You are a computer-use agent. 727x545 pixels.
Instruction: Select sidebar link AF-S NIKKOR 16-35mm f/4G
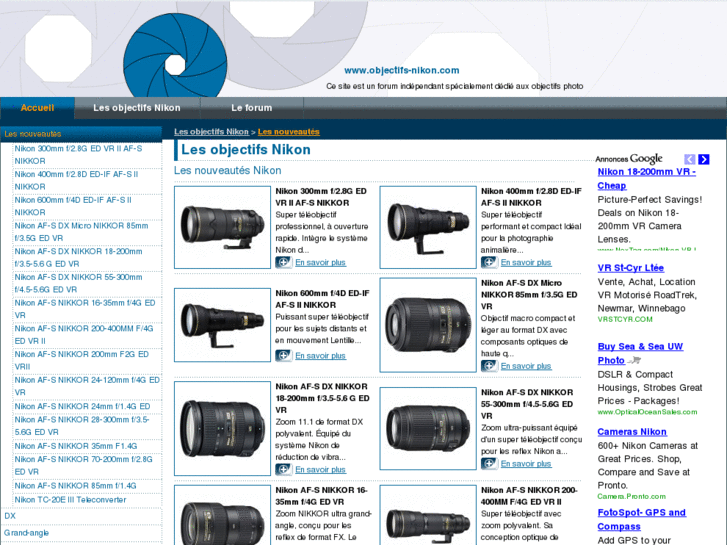[x=85, y=309]
